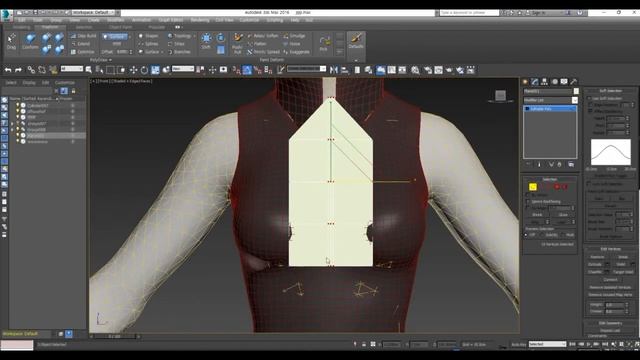
Task: Toggle Lock Soft Selection checkbox
Action: 589,184
